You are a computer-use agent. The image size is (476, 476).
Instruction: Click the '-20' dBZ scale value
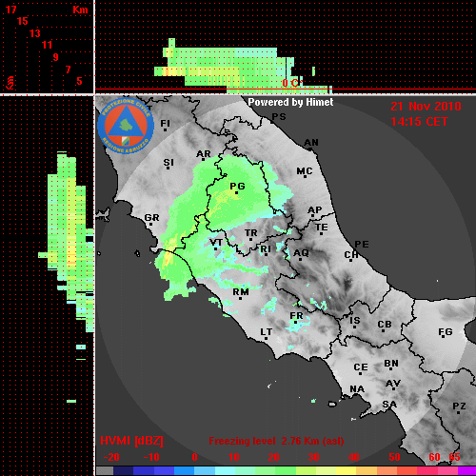(x=111, y=457)
